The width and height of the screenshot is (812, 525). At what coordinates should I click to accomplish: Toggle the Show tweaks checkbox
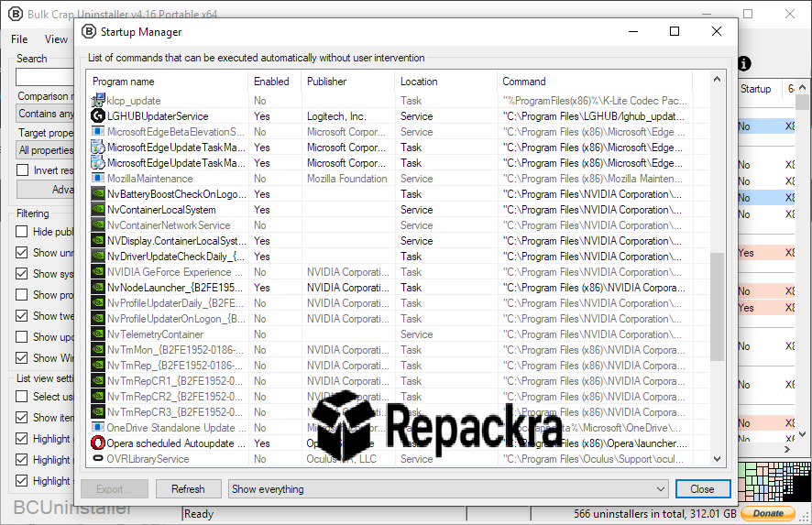pyautogui.click(x=22, y=316)
